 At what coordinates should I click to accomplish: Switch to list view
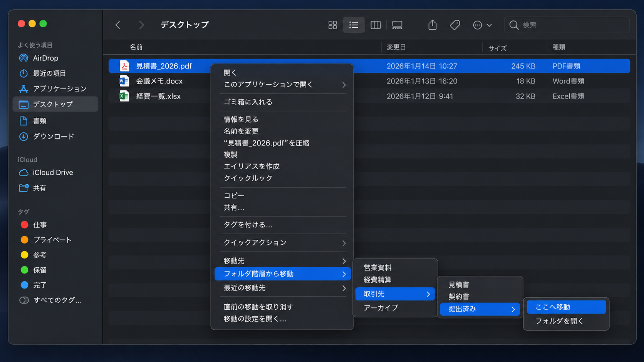354,25
